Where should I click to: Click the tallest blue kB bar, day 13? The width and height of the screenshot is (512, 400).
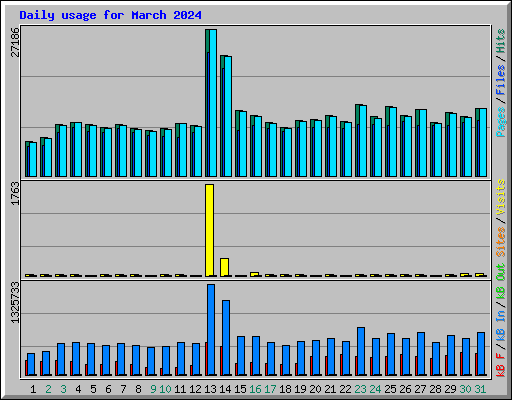(211, 330)
